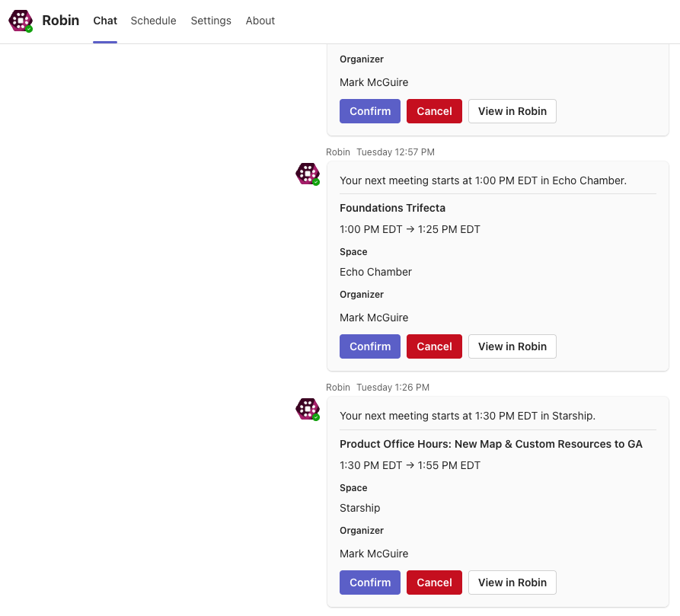Screen dimensions: 680x616
Task: View Product Office Hours meeting in Robin
Action: [512, 582]
